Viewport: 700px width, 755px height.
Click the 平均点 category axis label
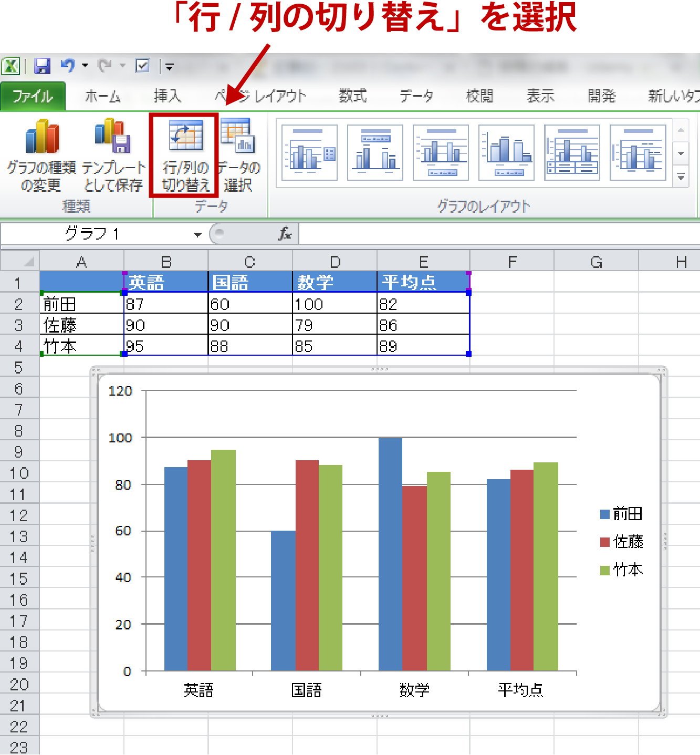(x=520, y=690)
